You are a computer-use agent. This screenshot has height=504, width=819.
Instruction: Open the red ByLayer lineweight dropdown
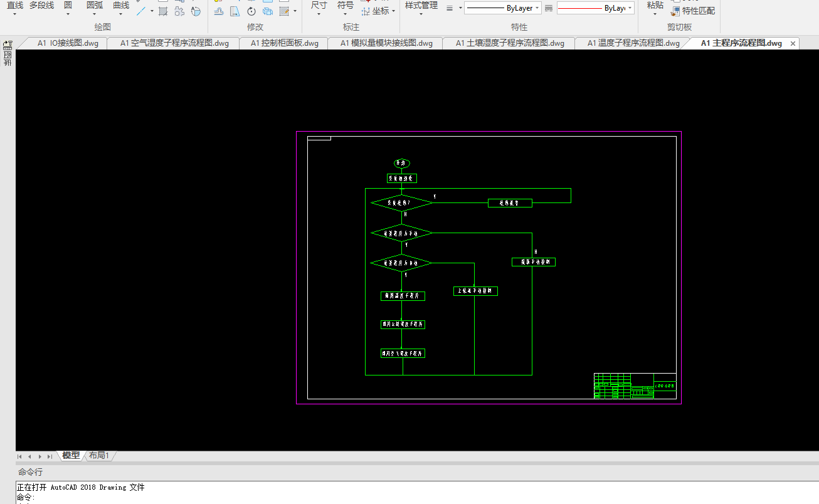point(595,8)
